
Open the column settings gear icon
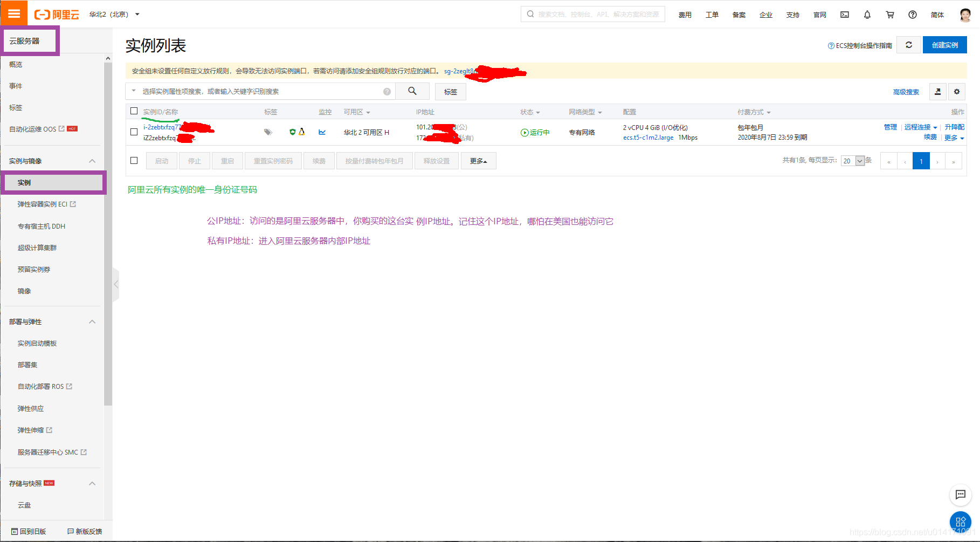pyautogui.click(x=956, y=92)
